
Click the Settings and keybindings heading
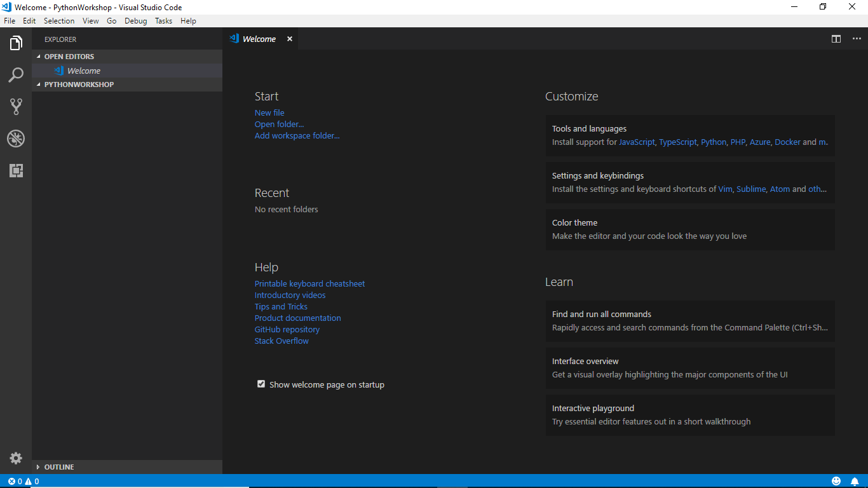click(598, 175)
